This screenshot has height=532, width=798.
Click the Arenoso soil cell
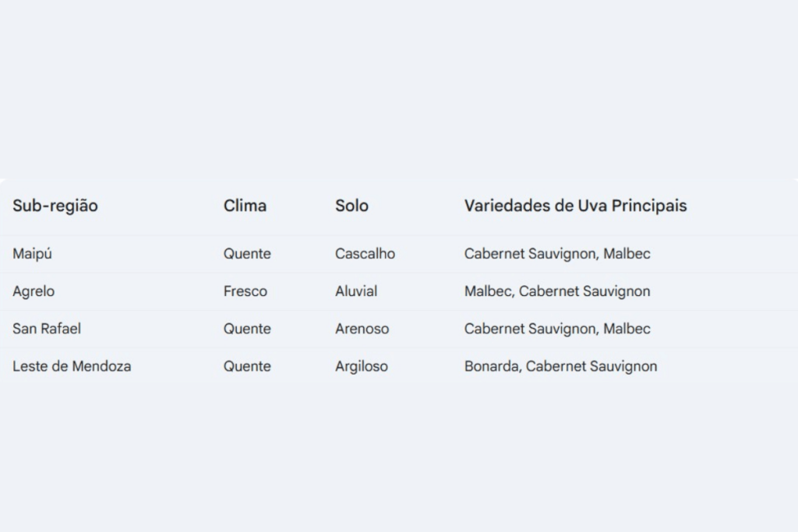pyautogui.click(x=362, y=329)
